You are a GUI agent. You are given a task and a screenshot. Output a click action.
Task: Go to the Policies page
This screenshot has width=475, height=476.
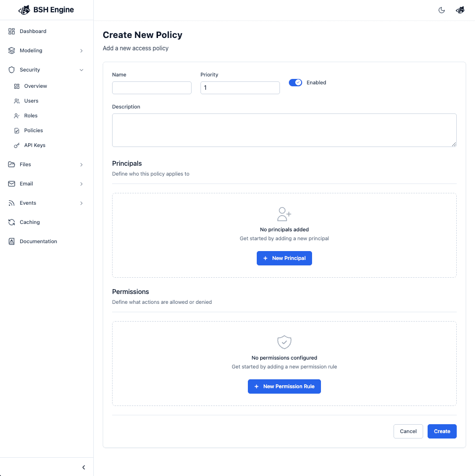[x=33, y=131]
